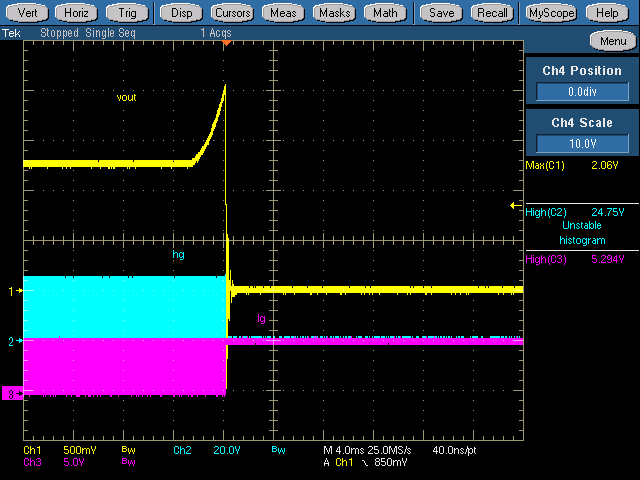Click the orange trigger position marker
The image size is (640, 480).
[x=227, y=43]
